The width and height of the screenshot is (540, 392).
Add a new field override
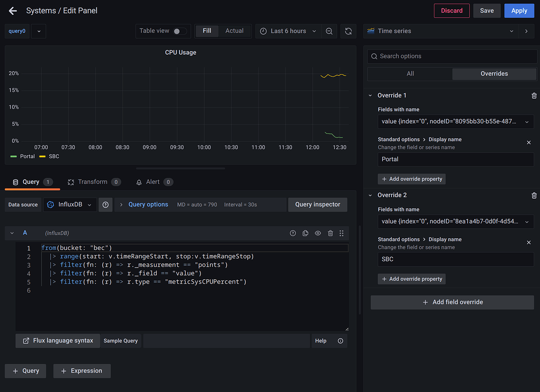[452, 302]
